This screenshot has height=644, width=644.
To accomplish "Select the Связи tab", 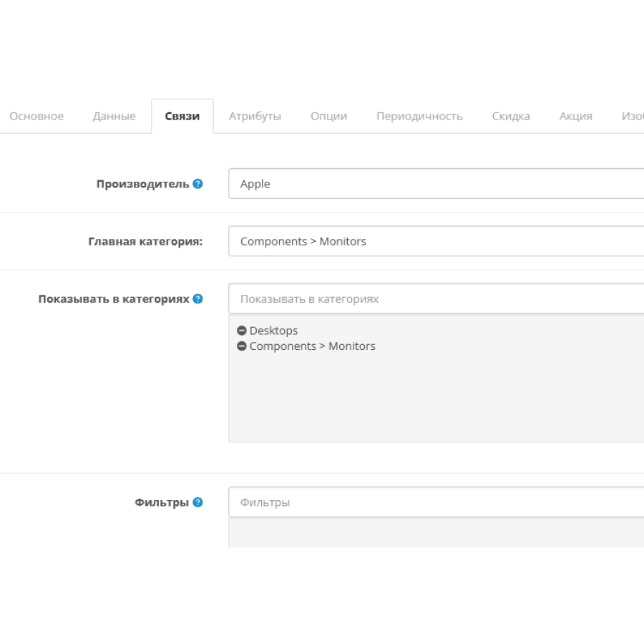I will [182, 116].
